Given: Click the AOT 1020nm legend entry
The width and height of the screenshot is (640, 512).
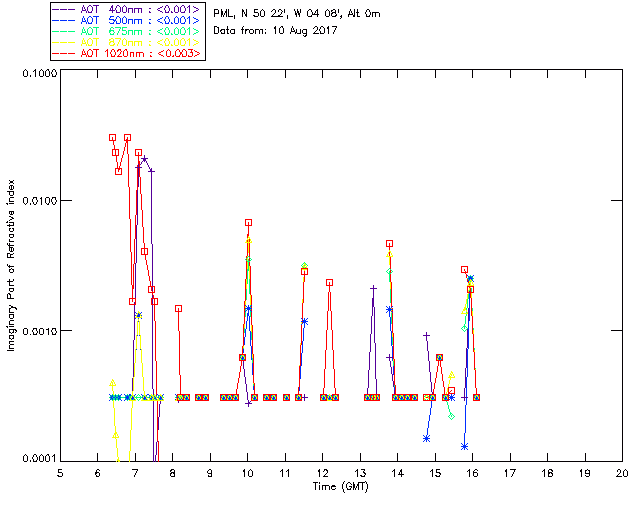Looking at the screenshot, I should tap(126, 53).
